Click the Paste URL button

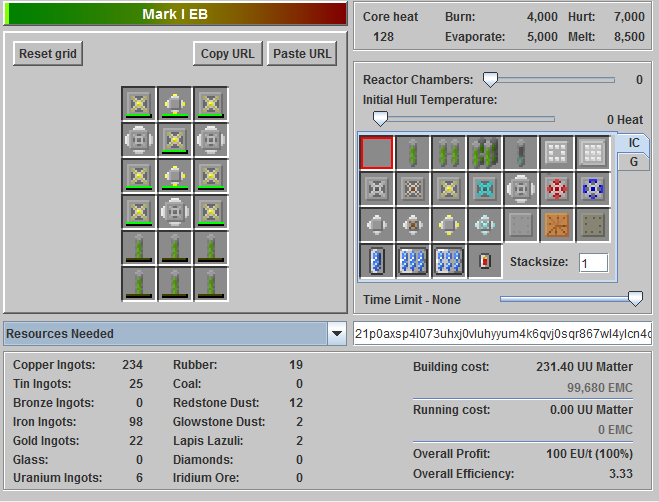302,53
